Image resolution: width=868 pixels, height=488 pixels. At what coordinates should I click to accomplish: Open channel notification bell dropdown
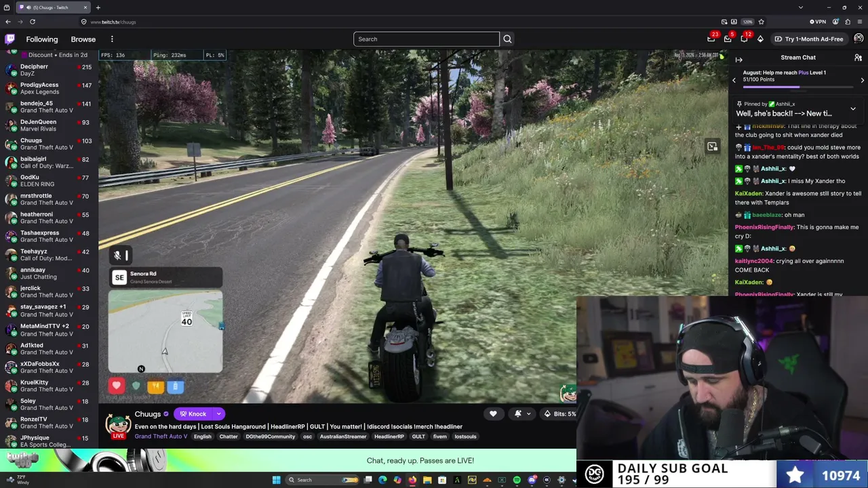tap(521, 414)
